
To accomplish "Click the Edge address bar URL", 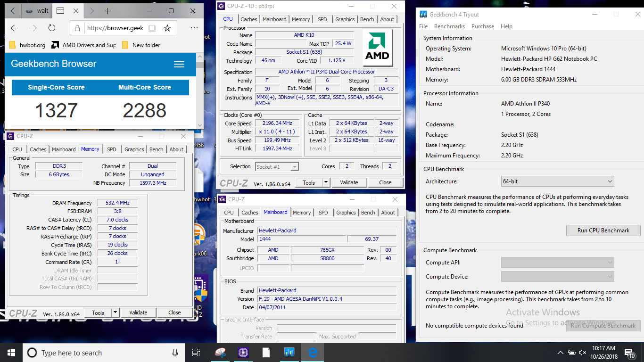I will pyautogui.click(x=115, y=28).
